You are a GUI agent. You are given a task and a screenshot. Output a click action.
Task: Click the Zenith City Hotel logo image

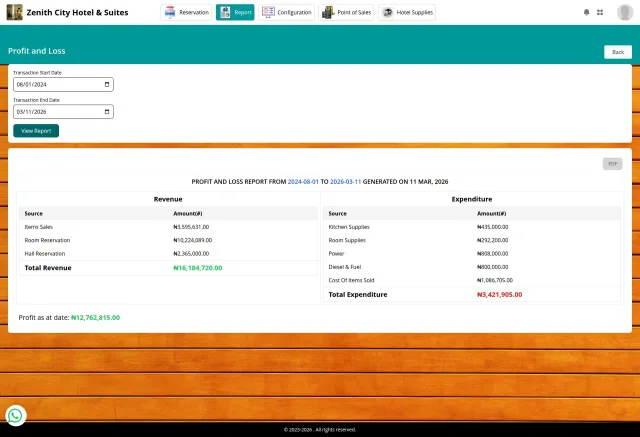point(15,12)
